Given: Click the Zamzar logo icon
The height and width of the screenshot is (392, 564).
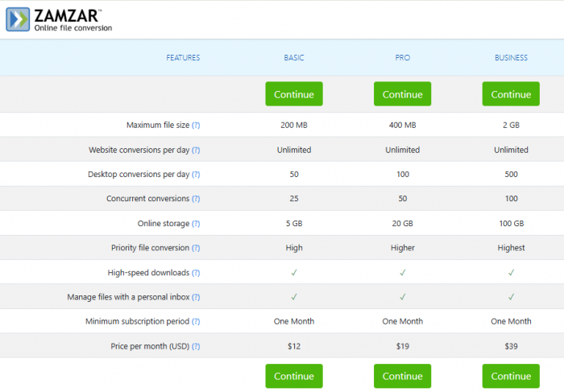Looking at the screenshot, I should pos(18,19).
